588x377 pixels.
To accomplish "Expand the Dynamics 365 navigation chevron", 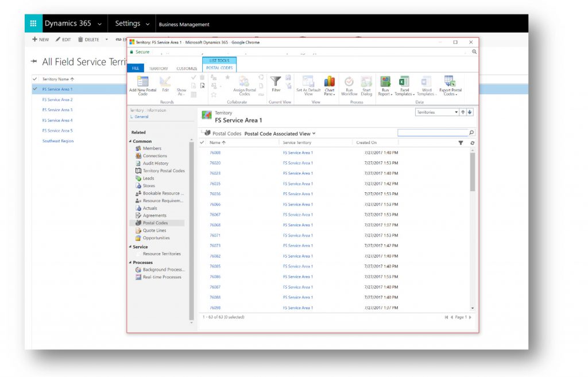I will point(99,24).
